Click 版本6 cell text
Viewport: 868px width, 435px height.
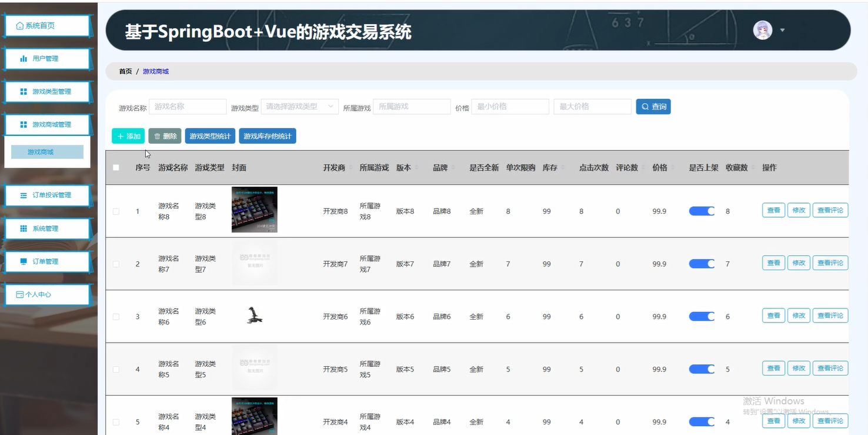(x=405, y=317)
